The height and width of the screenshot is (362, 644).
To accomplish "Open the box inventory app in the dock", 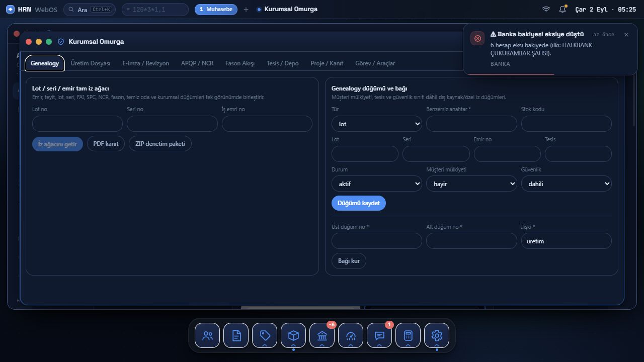I will [x=293, y=335].
